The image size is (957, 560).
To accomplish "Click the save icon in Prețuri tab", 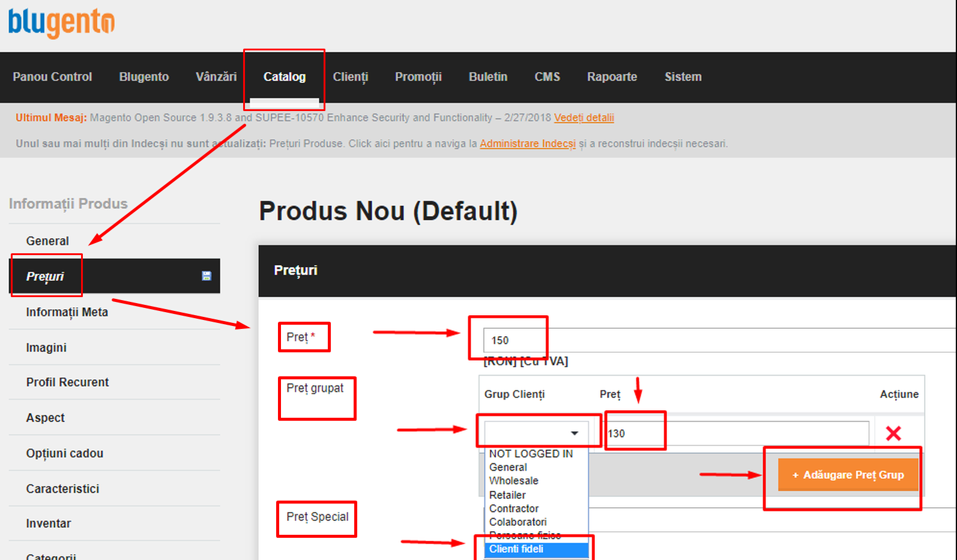I will [x=207, y=276].
